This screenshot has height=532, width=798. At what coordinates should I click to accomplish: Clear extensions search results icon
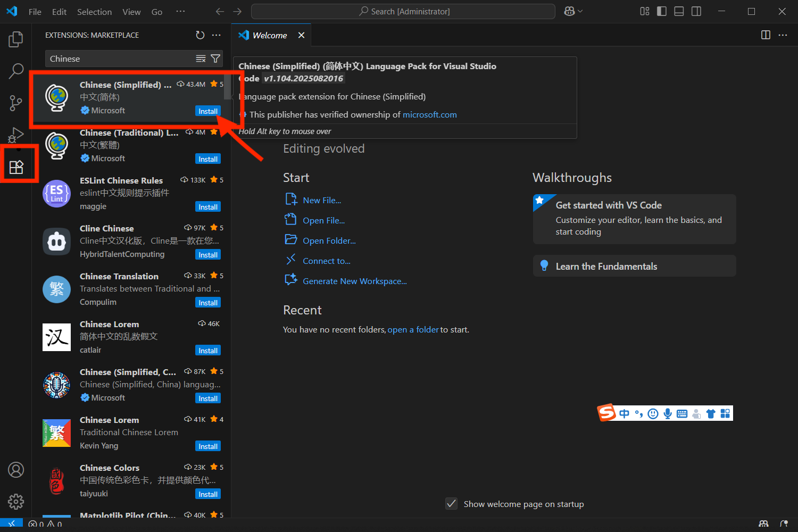(201, 59)
